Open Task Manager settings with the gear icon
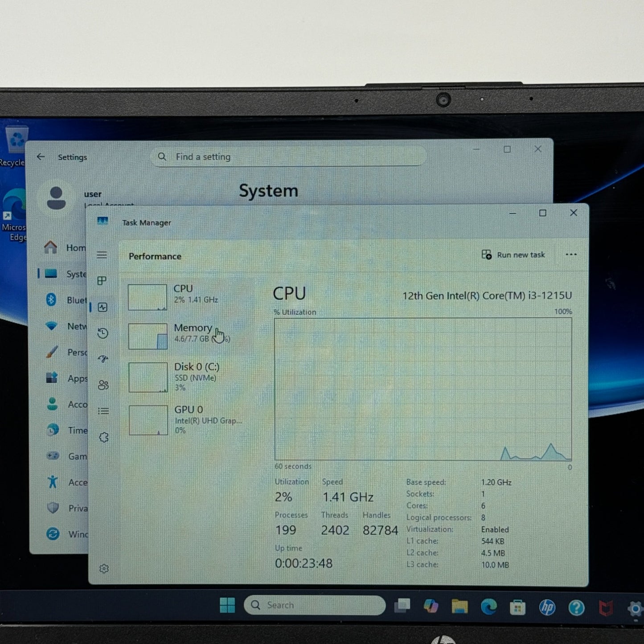 pos(104,568)
